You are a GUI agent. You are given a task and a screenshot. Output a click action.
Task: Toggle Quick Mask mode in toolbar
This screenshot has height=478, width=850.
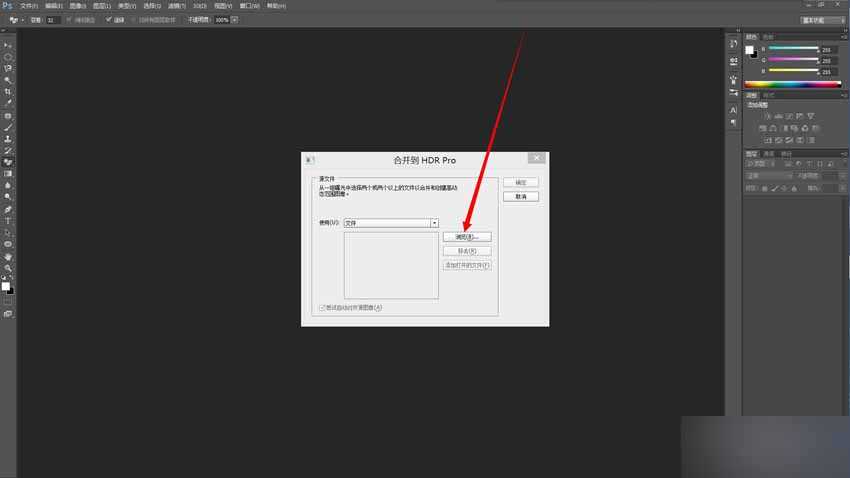coord(8,302)
